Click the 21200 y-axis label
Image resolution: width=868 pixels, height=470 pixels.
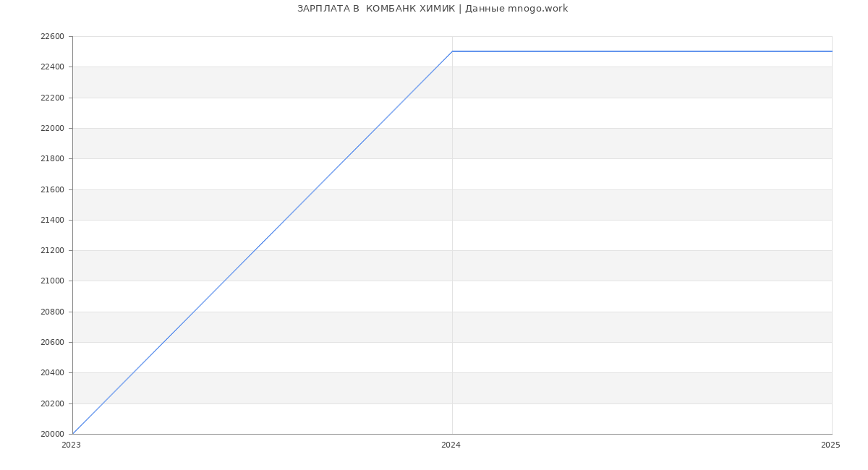52,251
